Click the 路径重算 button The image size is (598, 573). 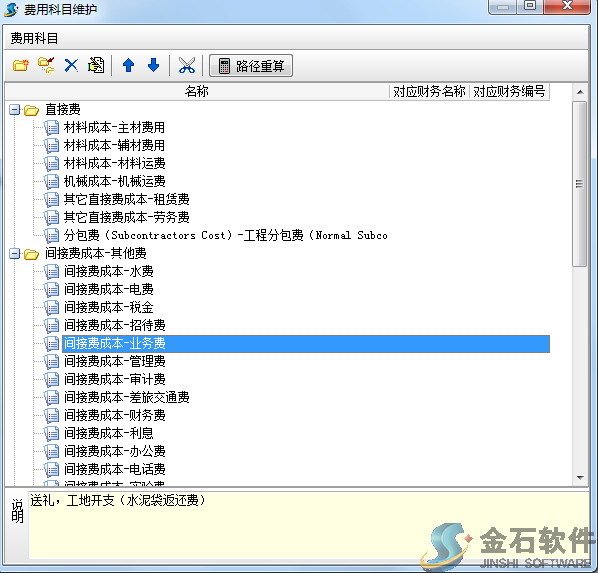(251, 66)
